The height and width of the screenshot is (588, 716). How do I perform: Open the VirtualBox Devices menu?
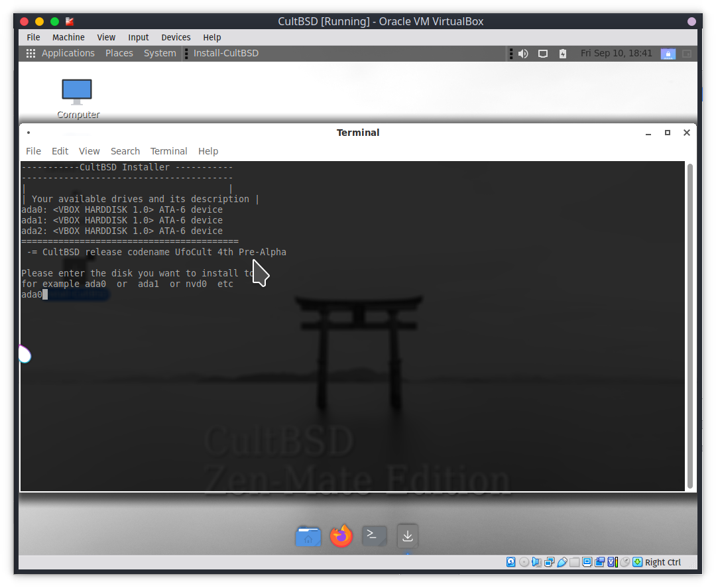[176, 37]
